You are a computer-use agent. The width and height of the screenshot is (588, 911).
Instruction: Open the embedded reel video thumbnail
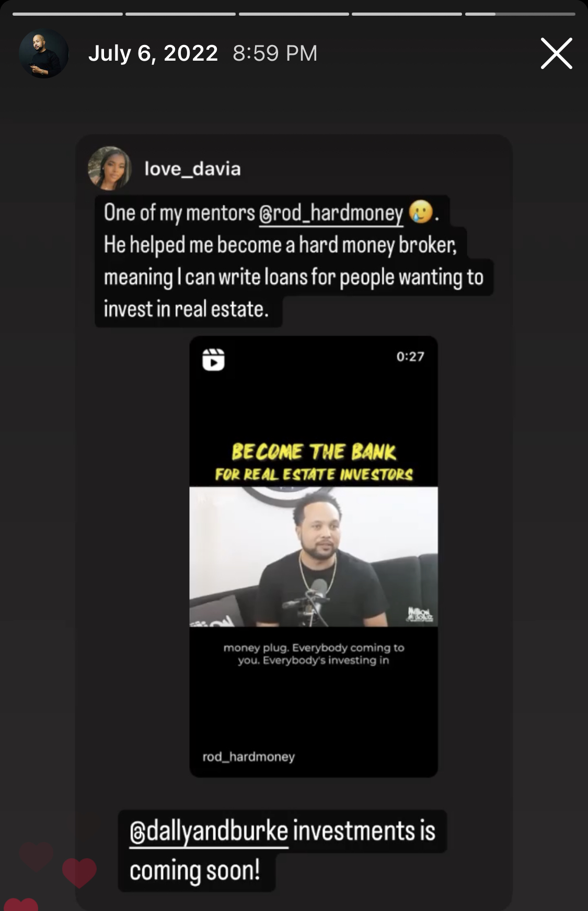(x=314, y=556)
